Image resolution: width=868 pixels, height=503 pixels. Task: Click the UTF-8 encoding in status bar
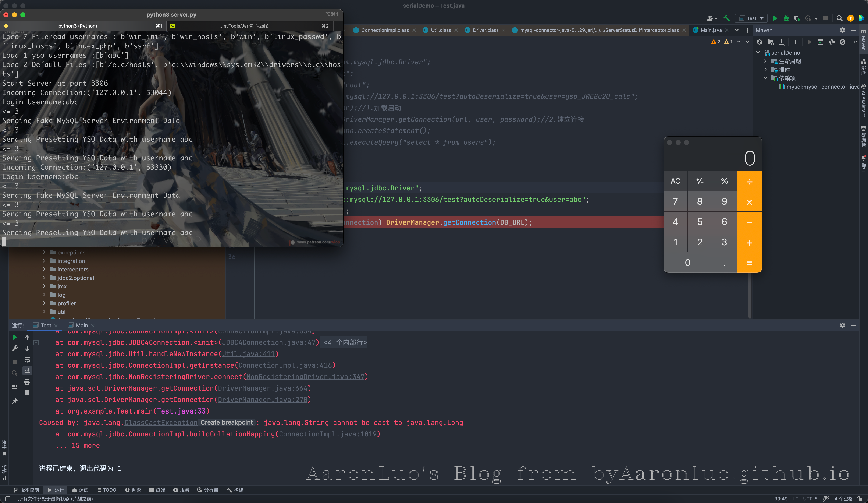[810, 499]
